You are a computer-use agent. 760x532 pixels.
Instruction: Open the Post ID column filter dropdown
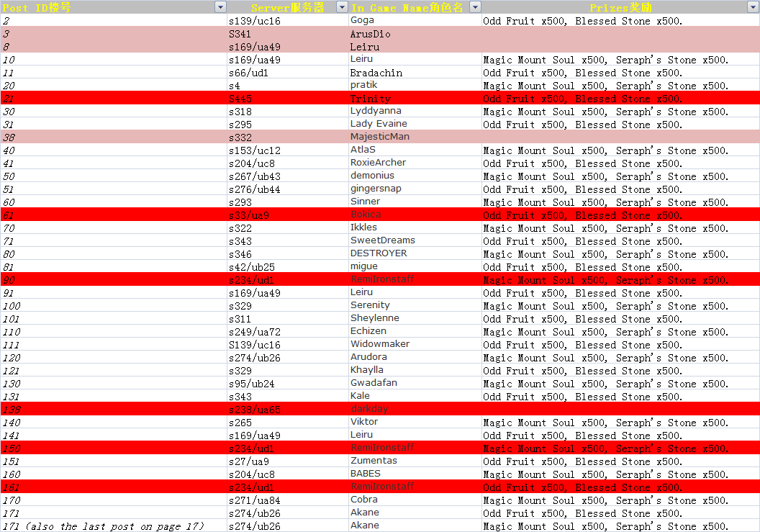click(220, 7)
